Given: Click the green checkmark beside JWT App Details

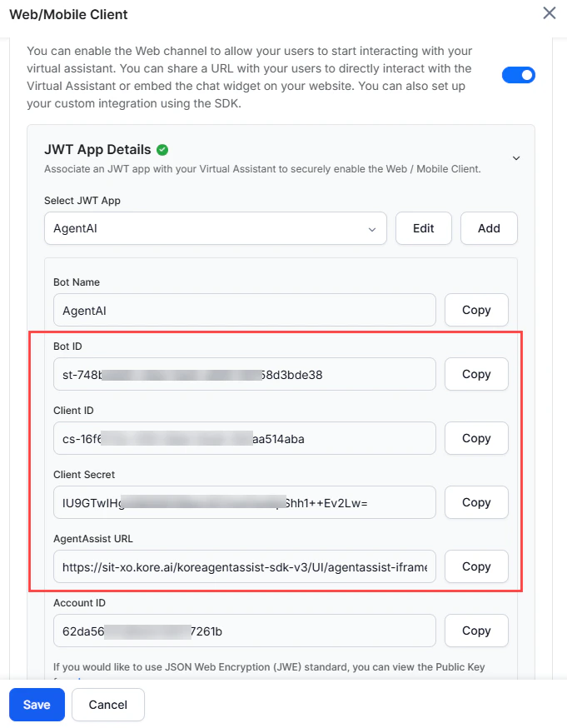Looking at the screenshot, I should point(162,149).
